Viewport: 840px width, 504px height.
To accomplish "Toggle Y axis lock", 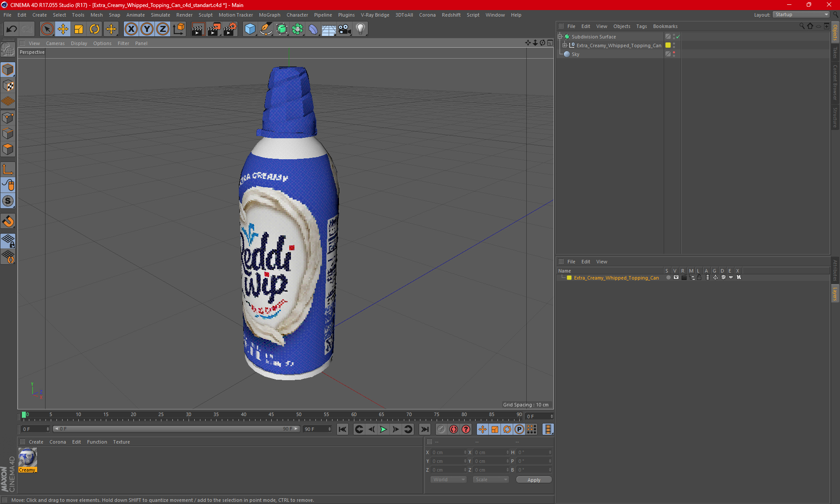I will click(x=147, y=29).
